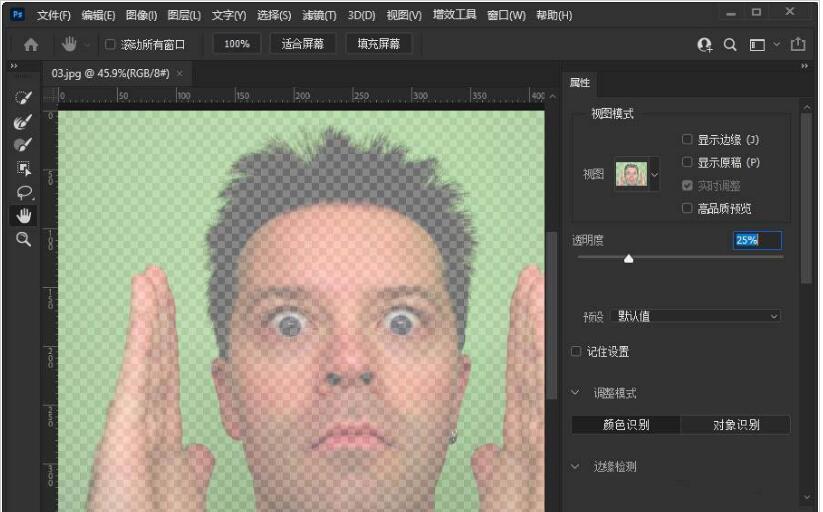Tick the 显示原稿 (P) checkbox
Image resolution: width=823 pixels, height=512 pixels.
[687, 162]
